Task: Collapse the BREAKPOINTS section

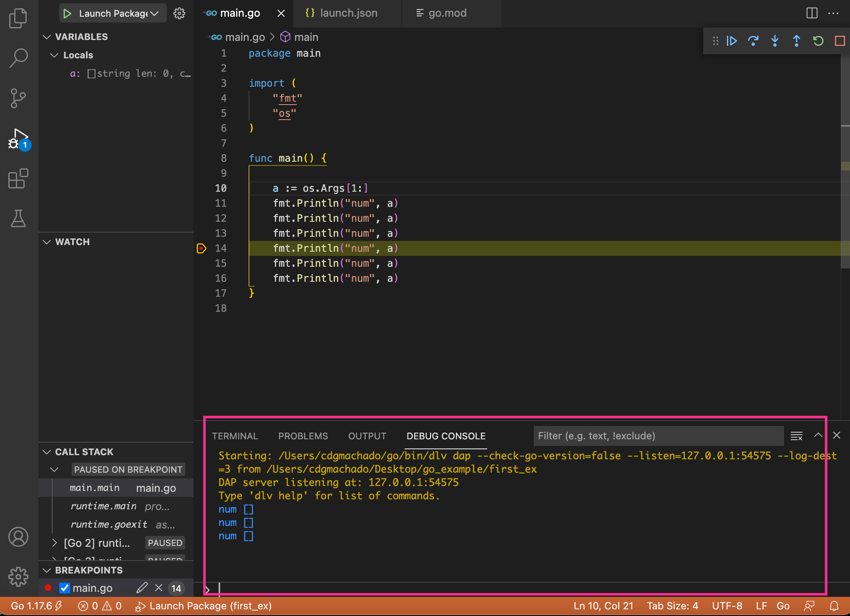Action: pos(47,571)
